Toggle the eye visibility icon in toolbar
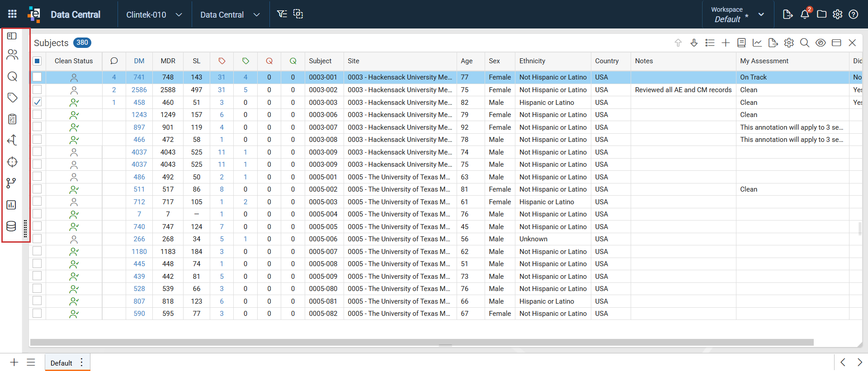This screenshot has height=371, width=868. (x=821, y=43)
